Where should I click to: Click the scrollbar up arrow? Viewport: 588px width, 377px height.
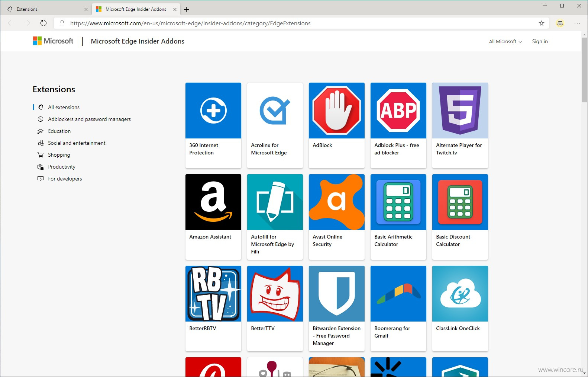pyautogui.click(x=584, y=34)
